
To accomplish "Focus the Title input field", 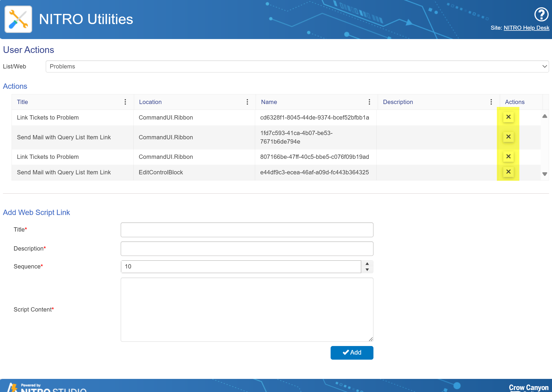I will (x=247, y=230).
